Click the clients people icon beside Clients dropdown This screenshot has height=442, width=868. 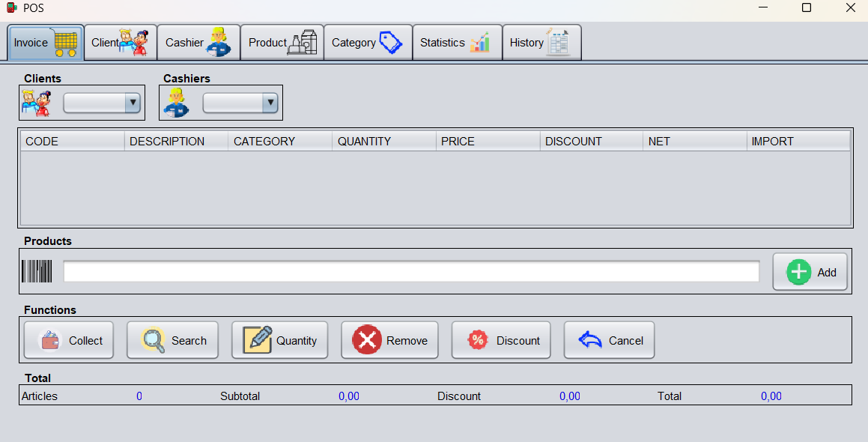tap(37, 103)
